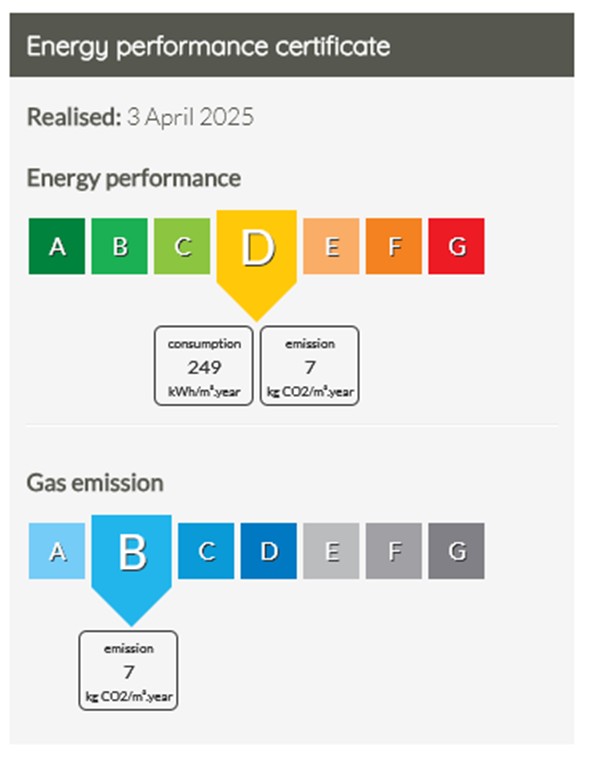Click the consumption 249 kWh box
Screen dimensions: 600x778
(203, 366)
